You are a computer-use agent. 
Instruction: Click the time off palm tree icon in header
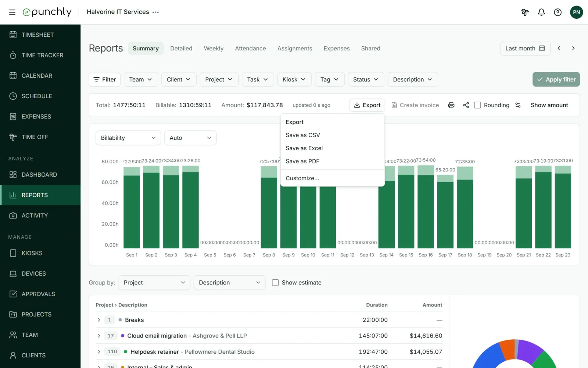point(525,12)
